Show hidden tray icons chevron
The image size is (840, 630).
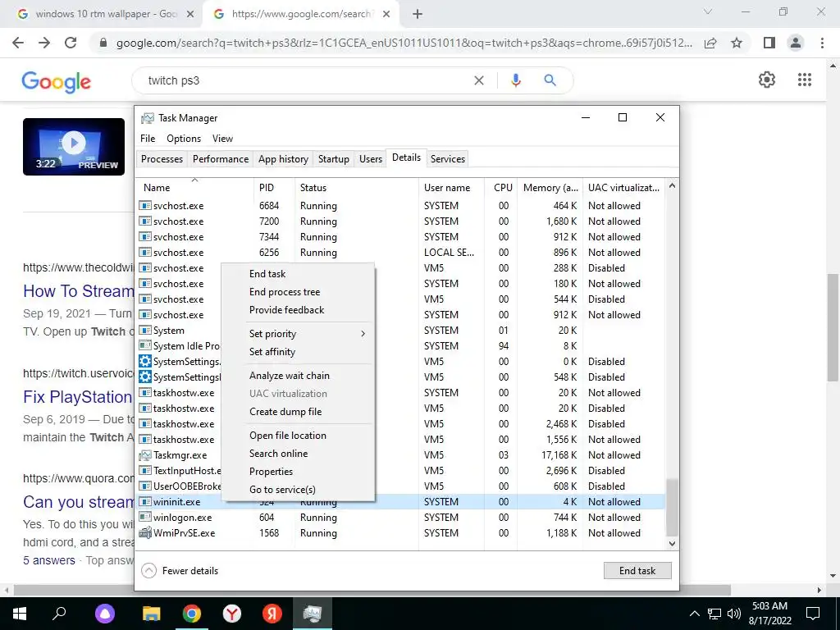tap(694, 614)
